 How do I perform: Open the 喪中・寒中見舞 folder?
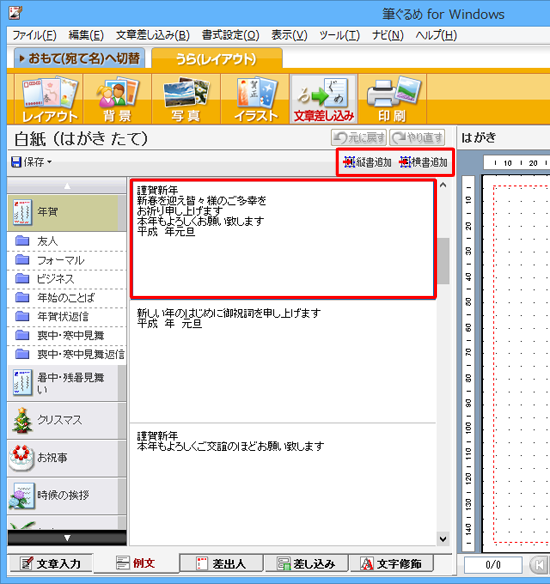pyautogui.click(x=67, y=335)
